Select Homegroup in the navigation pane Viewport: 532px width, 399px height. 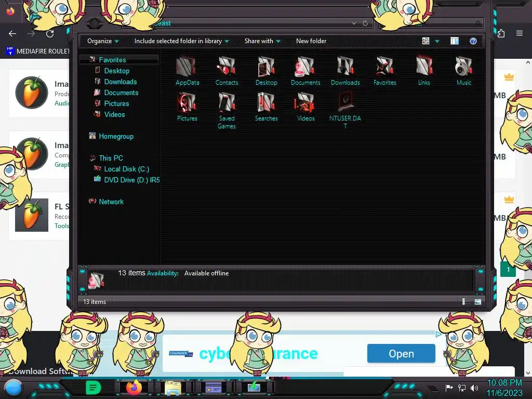pyautogui.click(x=116, y=137)
